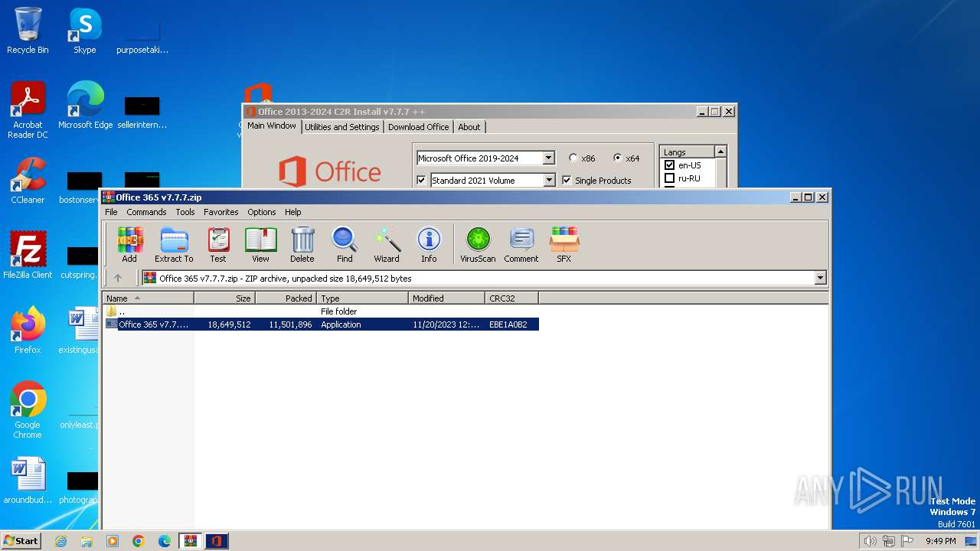Viewport: 980px width, 551px height.
Task: Switch to Download Office tab
Action: (x=418, y=127)
